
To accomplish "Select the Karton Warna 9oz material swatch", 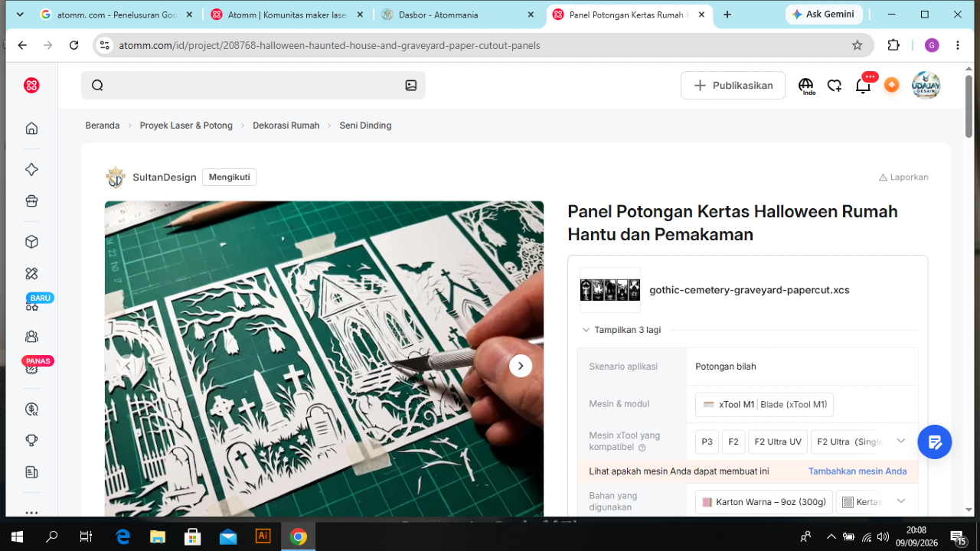I will (x=764, y=502).
